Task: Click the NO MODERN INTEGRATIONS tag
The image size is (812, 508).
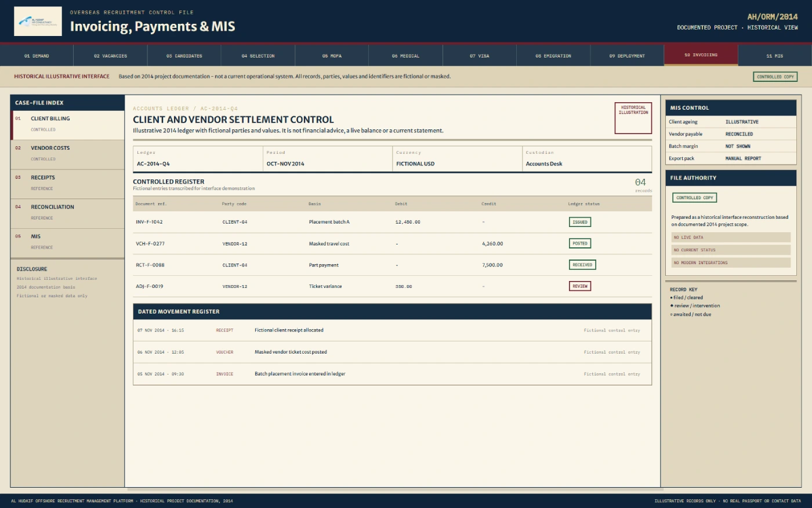Action: click(731, 263)
